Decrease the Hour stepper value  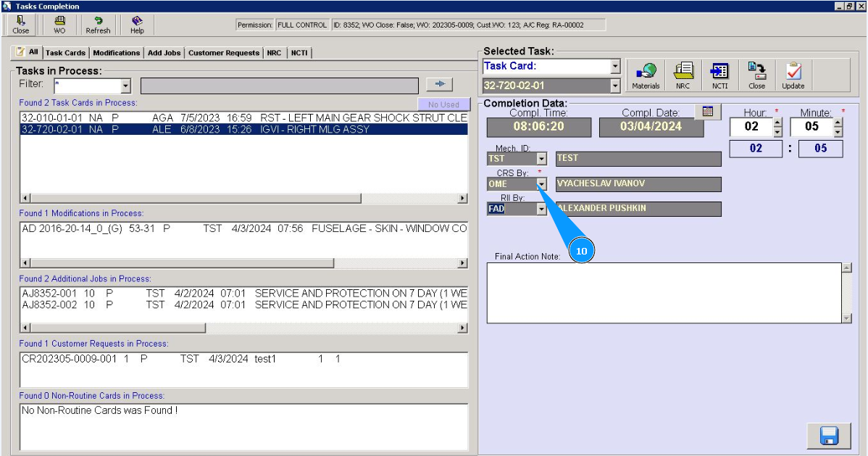tap(777, 132)
